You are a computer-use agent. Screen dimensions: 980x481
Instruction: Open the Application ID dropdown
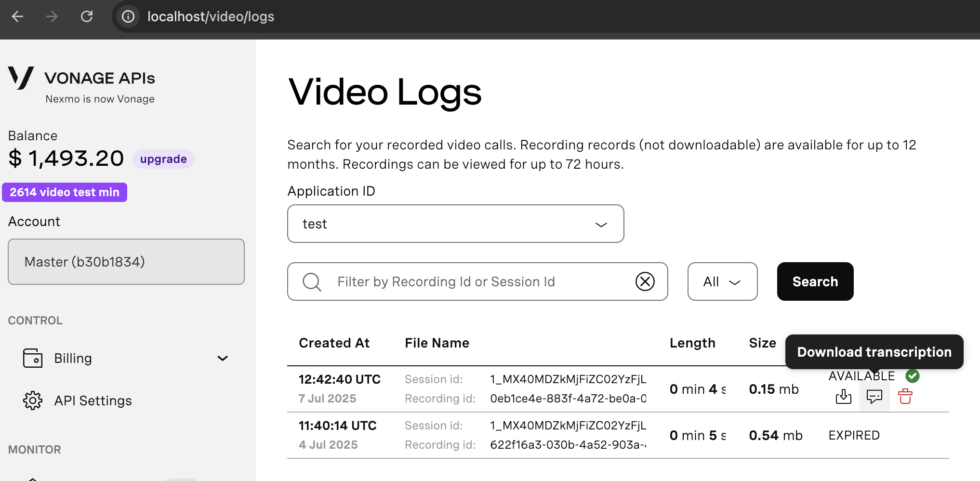(x=455, y=224)
